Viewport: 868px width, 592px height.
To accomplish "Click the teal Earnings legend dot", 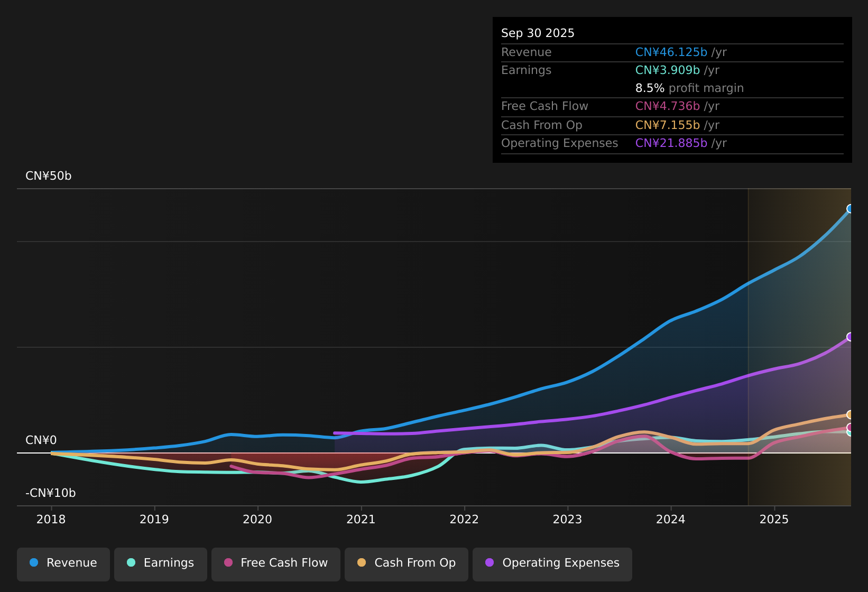I will 132,563.
